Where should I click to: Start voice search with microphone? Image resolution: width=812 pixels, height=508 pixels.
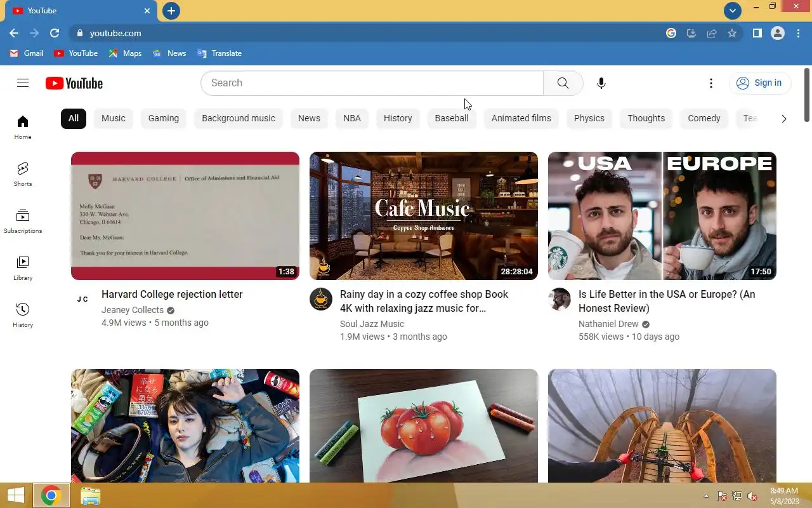(x=601, y=83)
